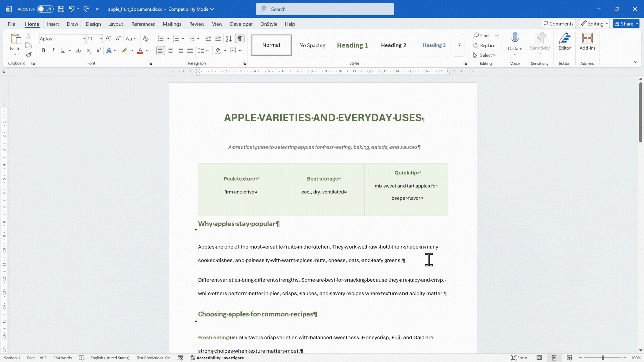Apply yellow text highlight color

125,51
